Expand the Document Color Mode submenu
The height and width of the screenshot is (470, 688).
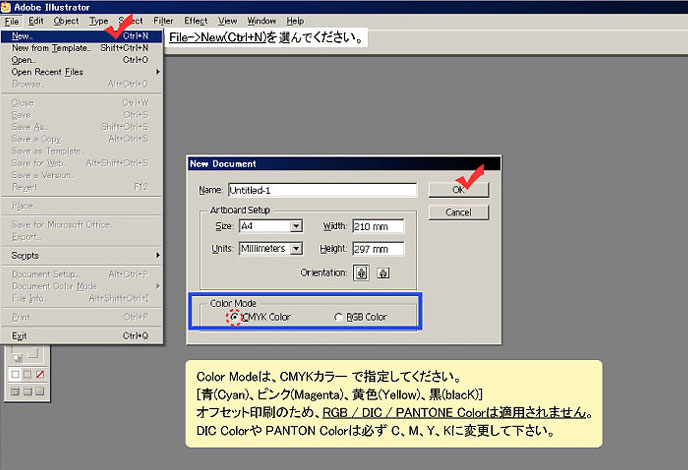(82, 286)
